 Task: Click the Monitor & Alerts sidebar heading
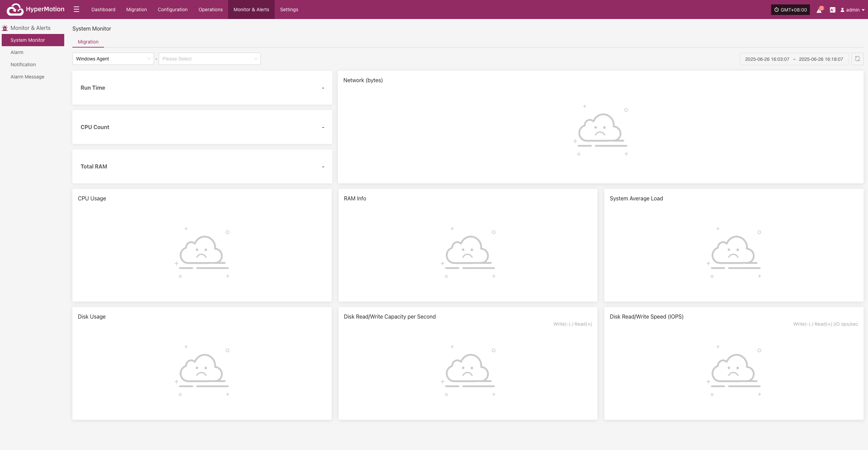click(x=30, y=28)
